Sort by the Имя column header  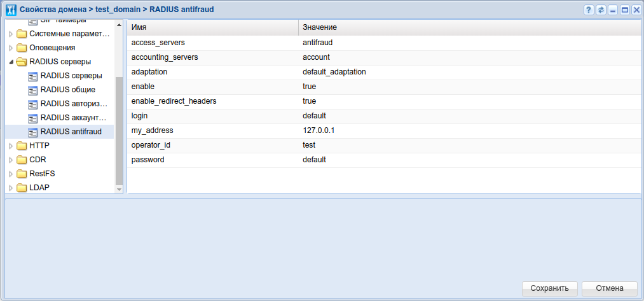(x=212, y=28)
